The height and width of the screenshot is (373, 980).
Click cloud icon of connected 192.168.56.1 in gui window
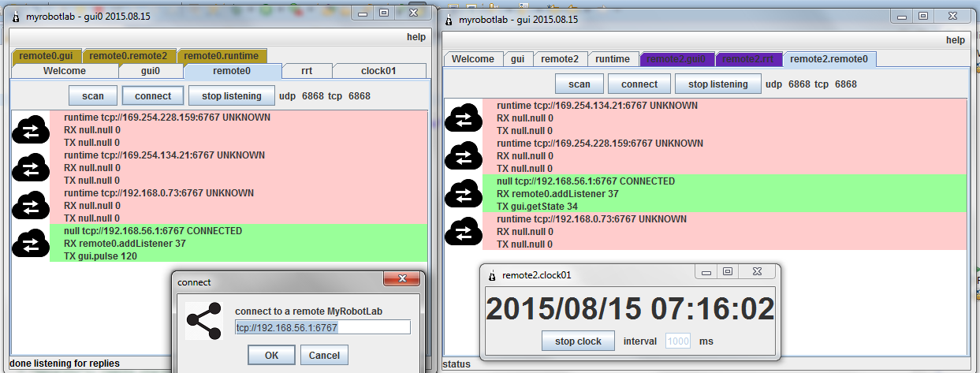[x=464, y=194]
